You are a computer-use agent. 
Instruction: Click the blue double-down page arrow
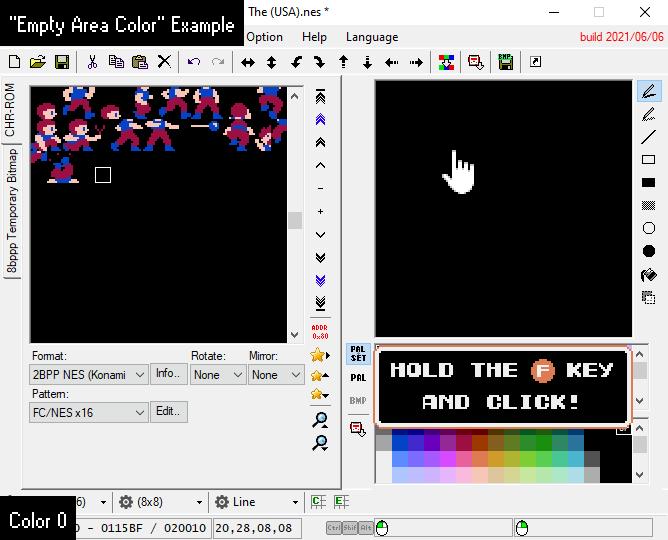pyautogui.click(x=320, y=280)
